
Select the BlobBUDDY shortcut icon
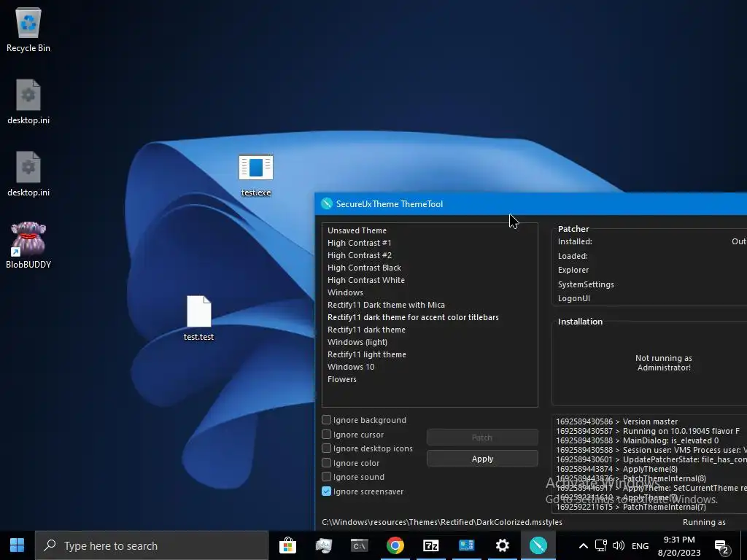coord(28,245)
